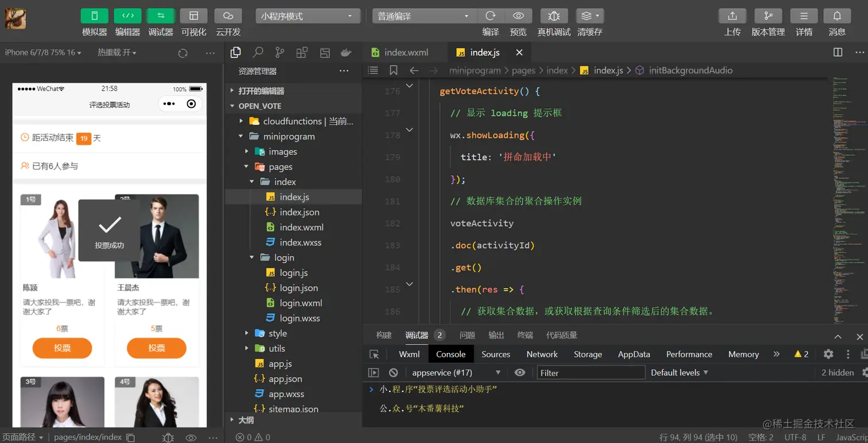
Task: Clear the console with the block icon
Action: (393, 372)
